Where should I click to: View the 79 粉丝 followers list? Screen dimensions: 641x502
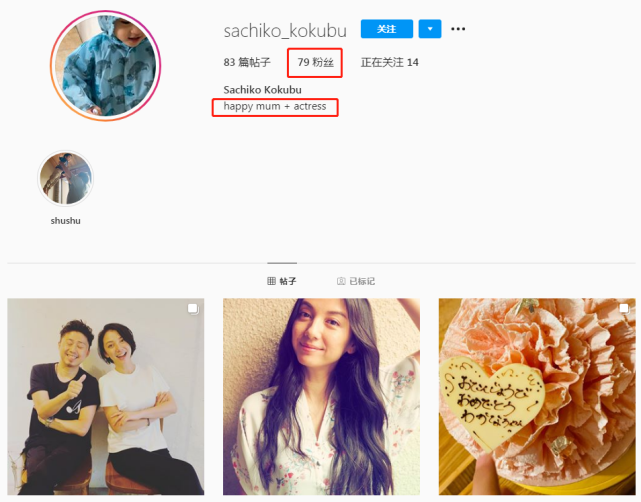click(x=315, y=62)
